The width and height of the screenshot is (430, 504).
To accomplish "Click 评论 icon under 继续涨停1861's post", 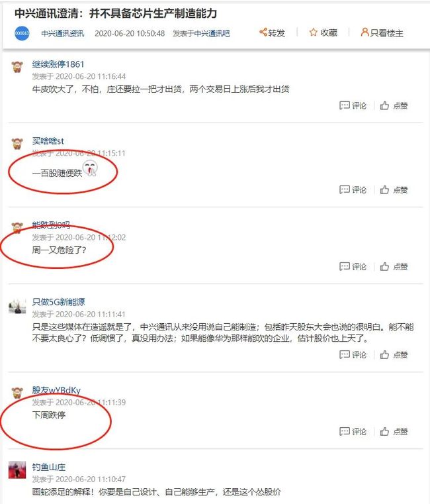I will 344,105.
